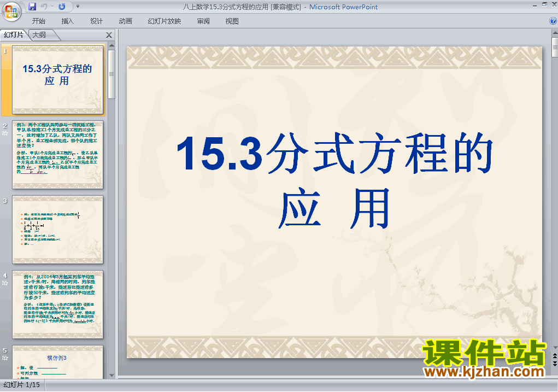Image resolution: width=558 pixels, height=392 pixels.
Task: Undo the last action
Action: coord(44,7)
